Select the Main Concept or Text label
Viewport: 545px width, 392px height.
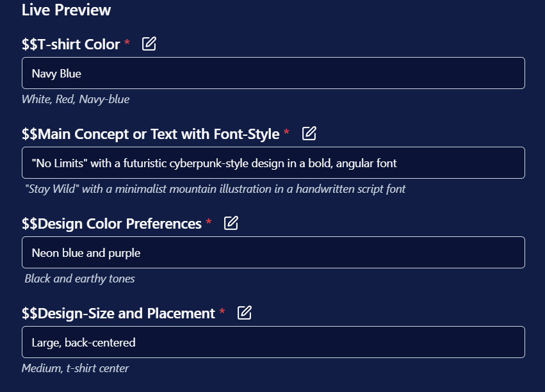pyautogui.click(x=150, y=134)
